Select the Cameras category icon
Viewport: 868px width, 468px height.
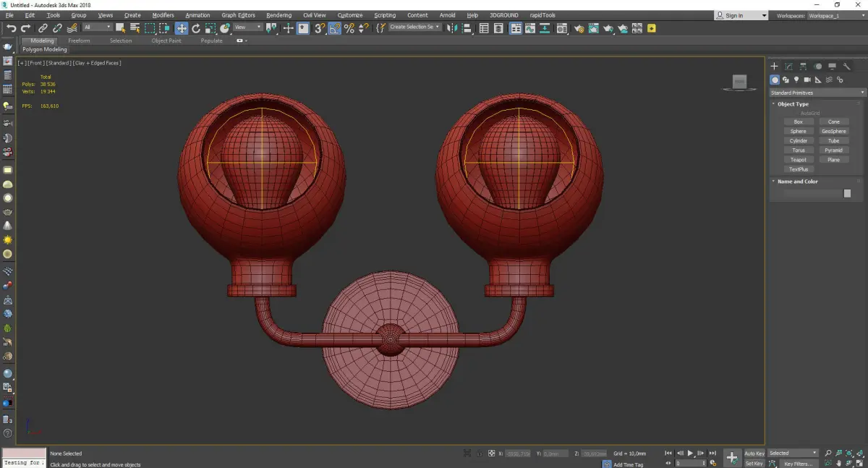pos(807,80)
